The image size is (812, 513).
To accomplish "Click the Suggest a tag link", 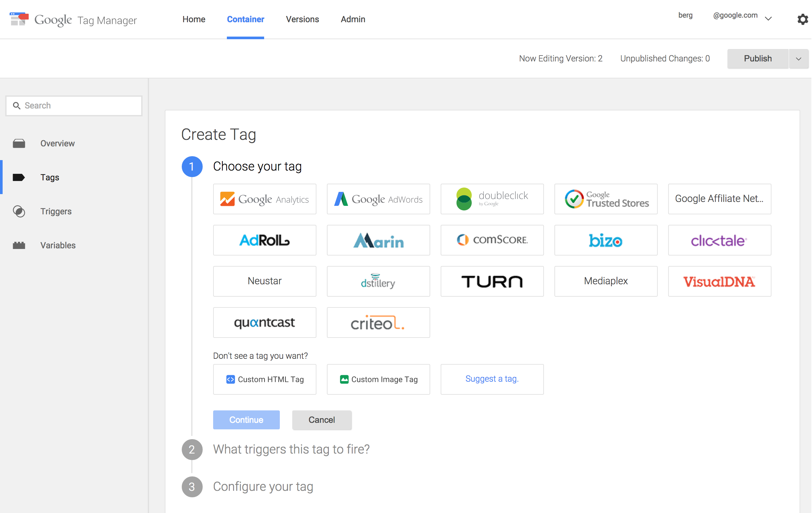I will [492, 379].
